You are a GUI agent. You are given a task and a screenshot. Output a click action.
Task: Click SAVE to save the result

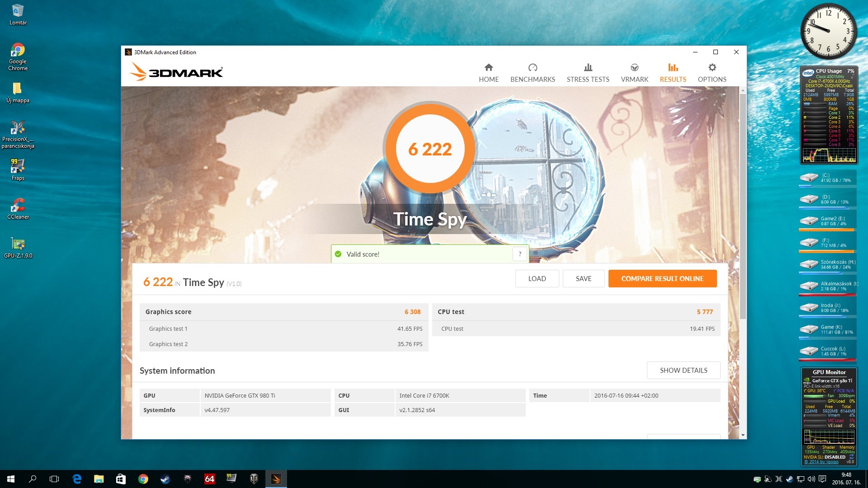[x=583, y=278]
